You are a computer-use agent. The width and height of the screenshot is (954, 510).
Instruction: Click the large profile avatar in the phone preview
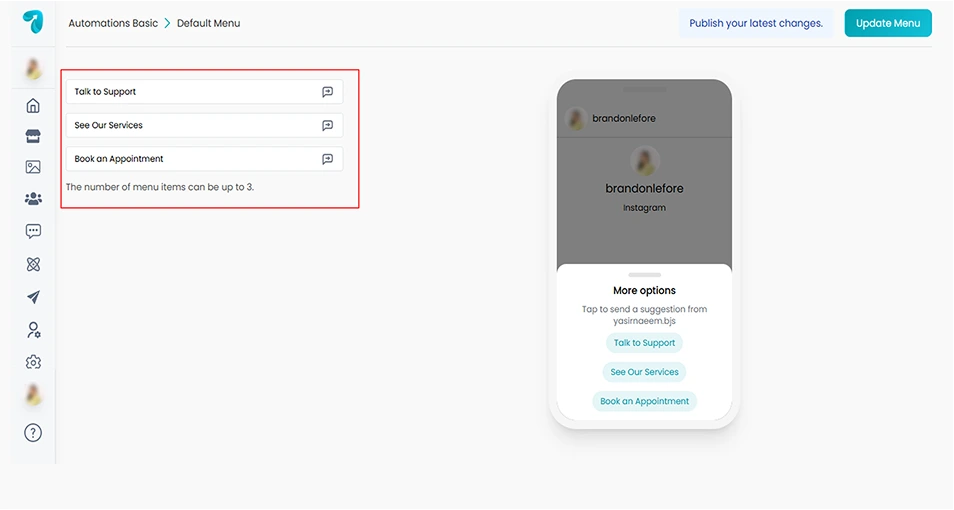(644, 161)
